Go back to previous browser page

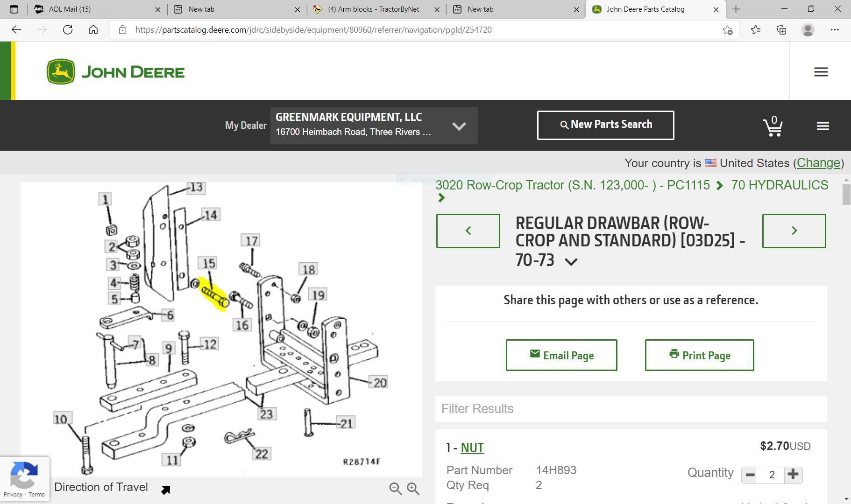[16, 30]
